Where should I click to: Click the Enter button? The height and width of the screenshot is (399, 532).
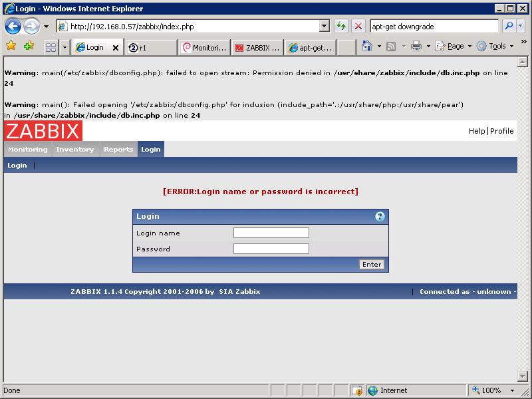coord(372,264)
